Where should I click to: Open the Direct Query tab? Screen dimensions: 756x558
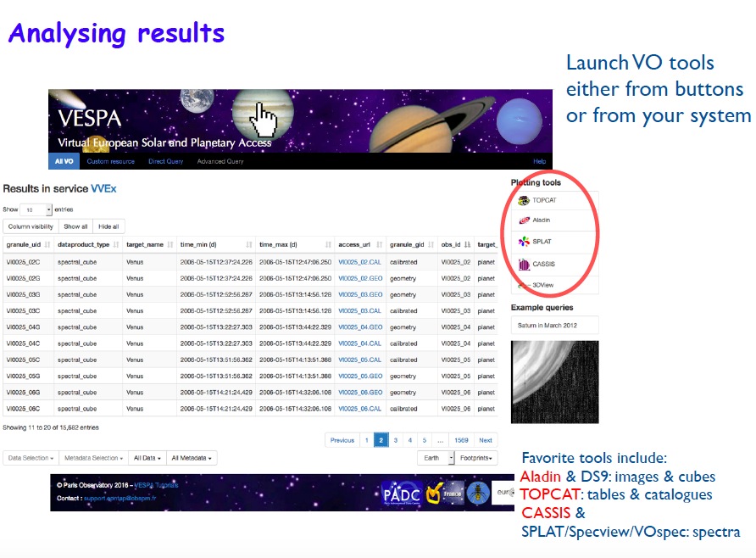tap(165, 162)
